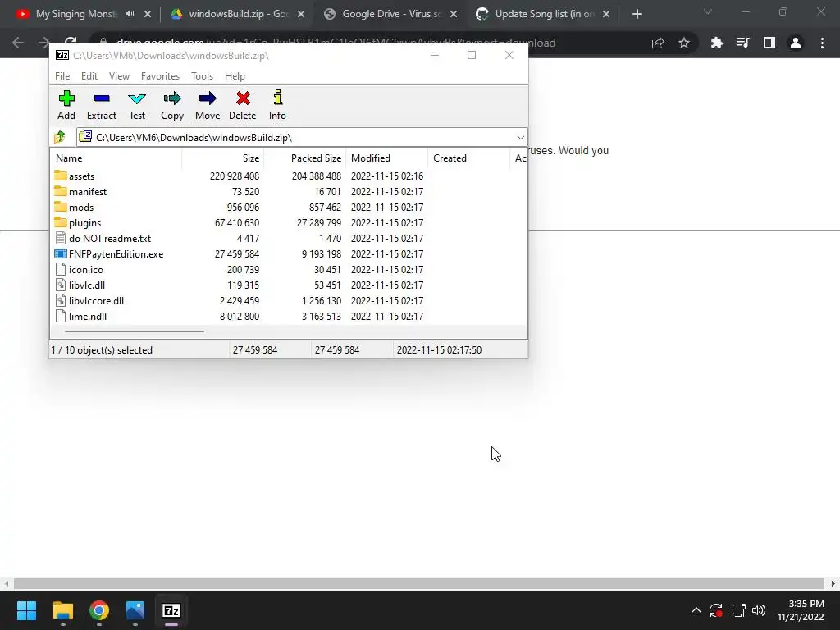840x630 pixels.
Task: Open the Help menu in 7-Zip
Action: pyautogui.click(x=235, y=76)
